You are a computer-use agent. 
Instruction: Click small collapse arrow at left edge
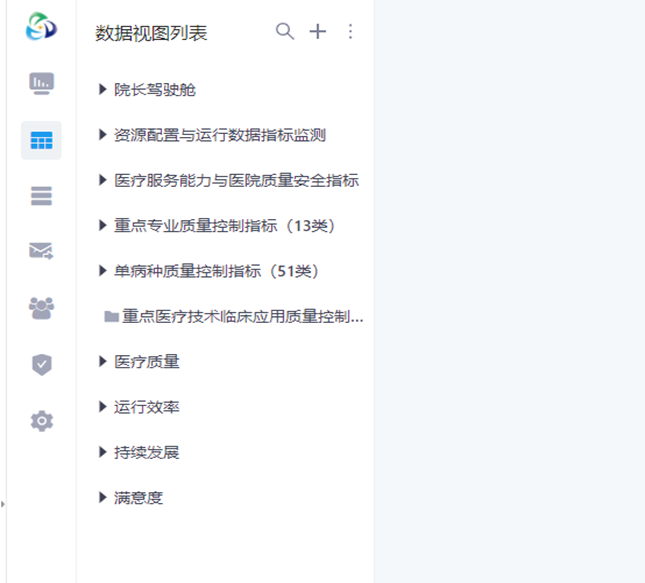tap(3, 504)
